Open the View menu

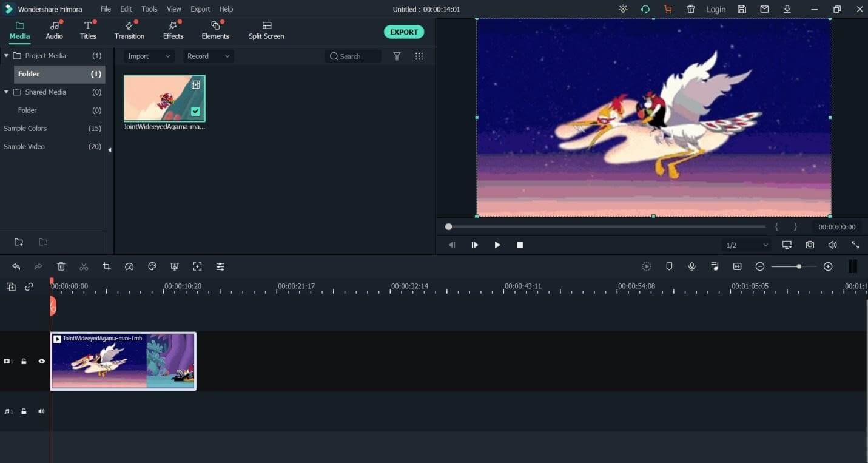click(174, 9)
